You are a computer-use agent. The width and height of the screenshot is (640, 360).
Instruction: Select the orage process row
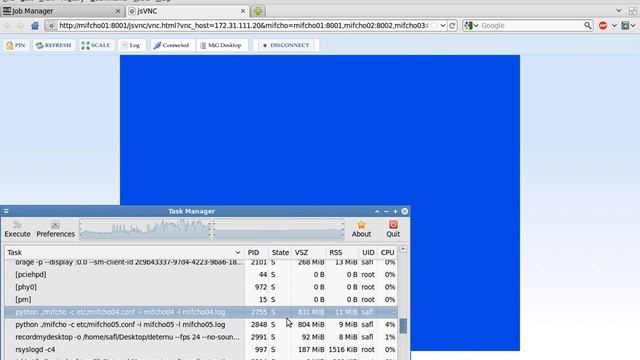pos(201,263)
